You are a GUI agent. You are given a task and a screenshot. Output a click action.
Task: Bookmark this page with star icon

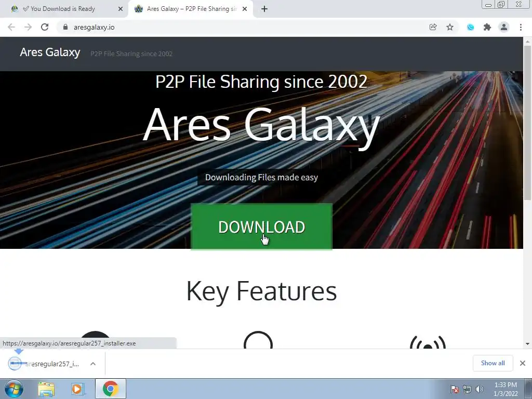coord(450,27)
